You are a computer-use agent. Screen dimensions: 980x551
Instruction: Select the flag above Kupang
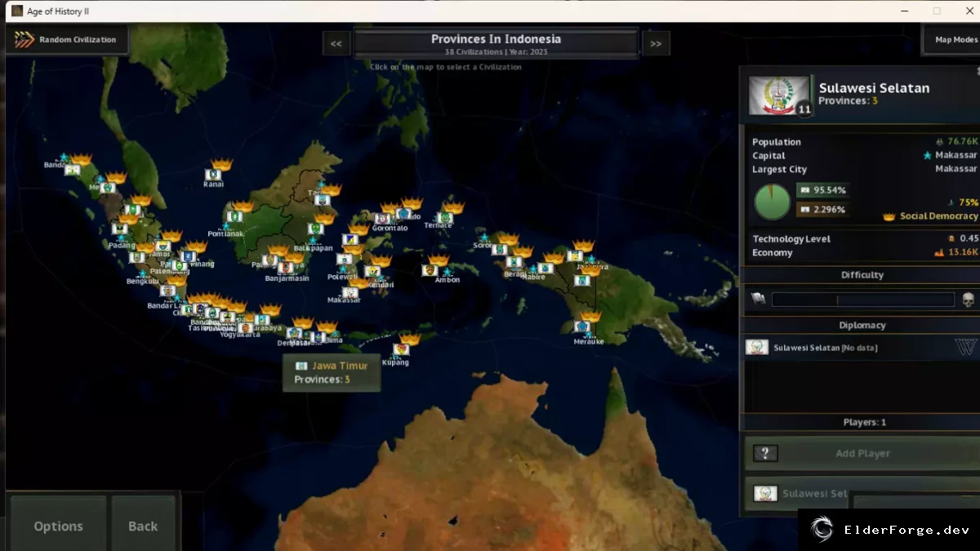[x=400, y=349]
